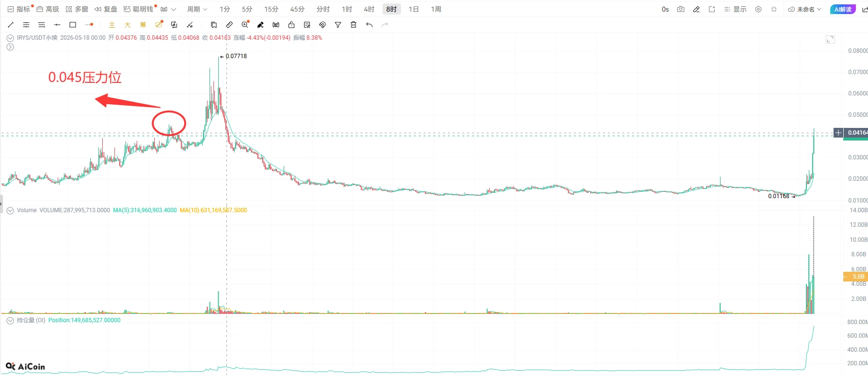Toggle the 筹 chip distribution indicator
The height and width of the screenshot is (375, 868).
coord(143,25)
